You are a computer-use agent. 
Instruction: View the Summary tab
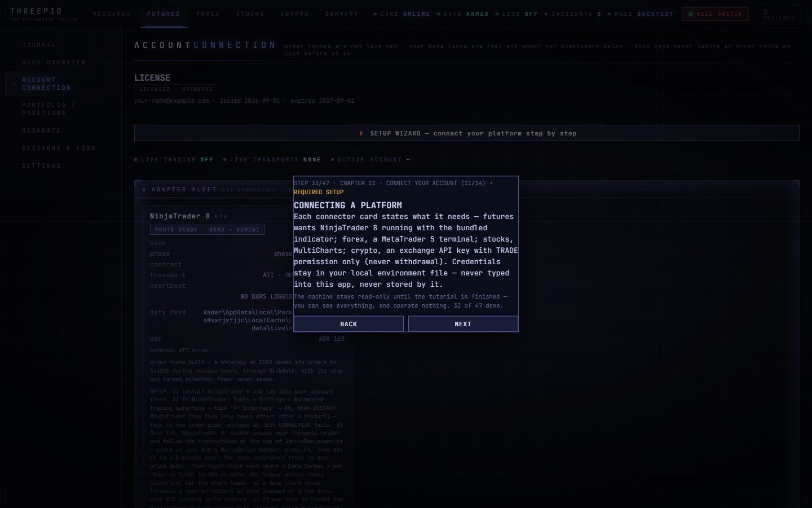point(342,14)
